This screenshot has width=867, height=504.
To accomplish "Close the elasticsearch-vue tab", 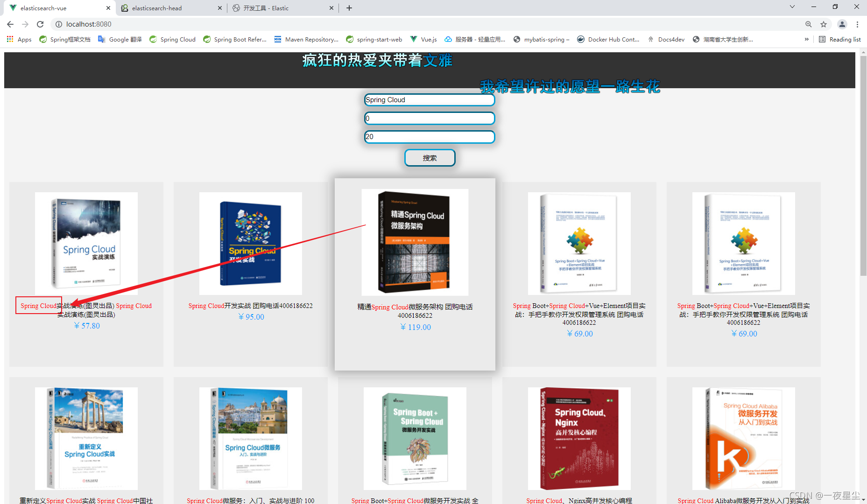I will click(x=108, y=8).
